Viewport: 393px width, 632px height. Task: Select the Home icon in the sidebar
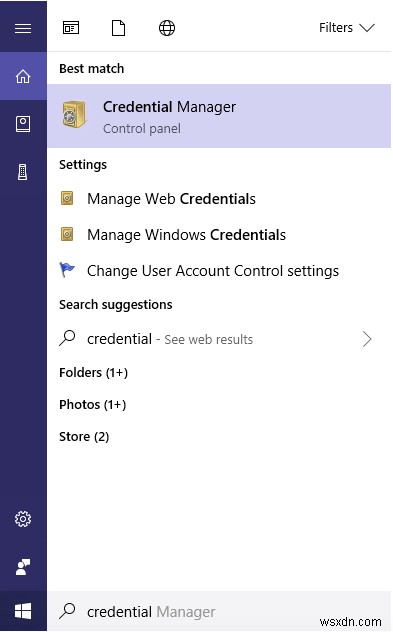click(x=23, y=76)
